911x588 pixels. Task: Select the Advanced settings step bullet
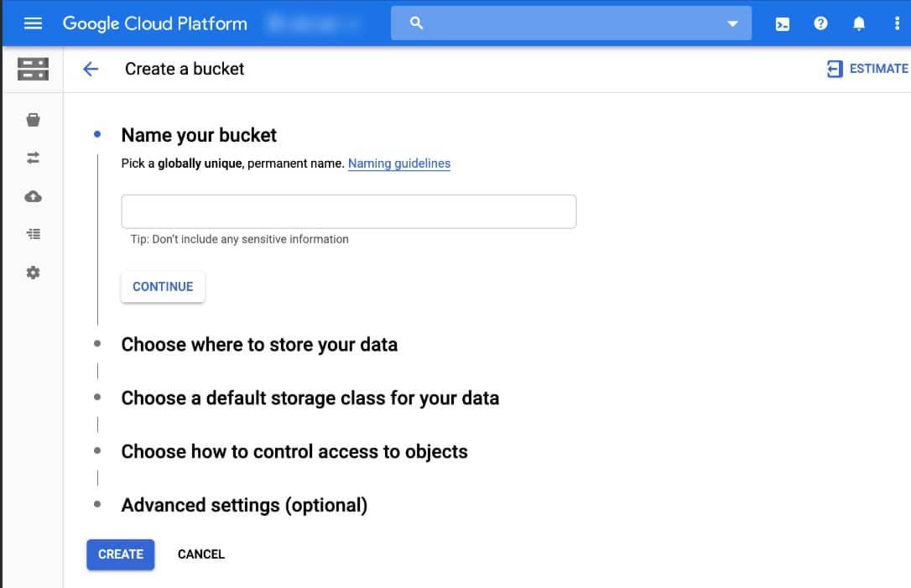pos(99,504)
